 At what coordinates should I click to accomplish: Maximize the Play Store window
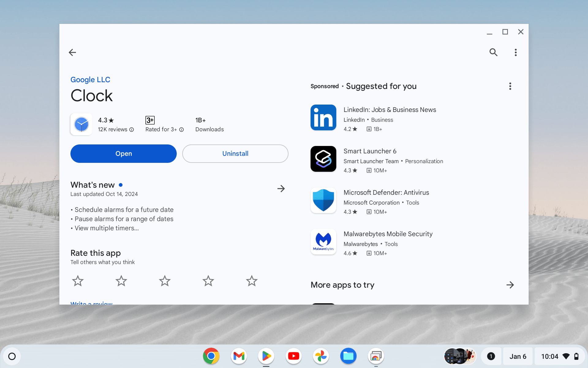pyautogui.click(x=505, y=32)
